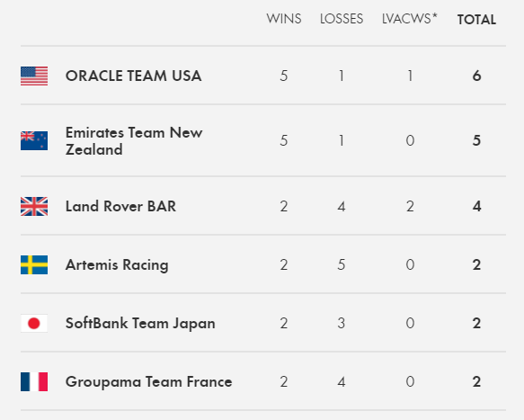Screen dimensions: 524x420
Task: Click the Sweden flag icon
Action: (x=34, y=264)
